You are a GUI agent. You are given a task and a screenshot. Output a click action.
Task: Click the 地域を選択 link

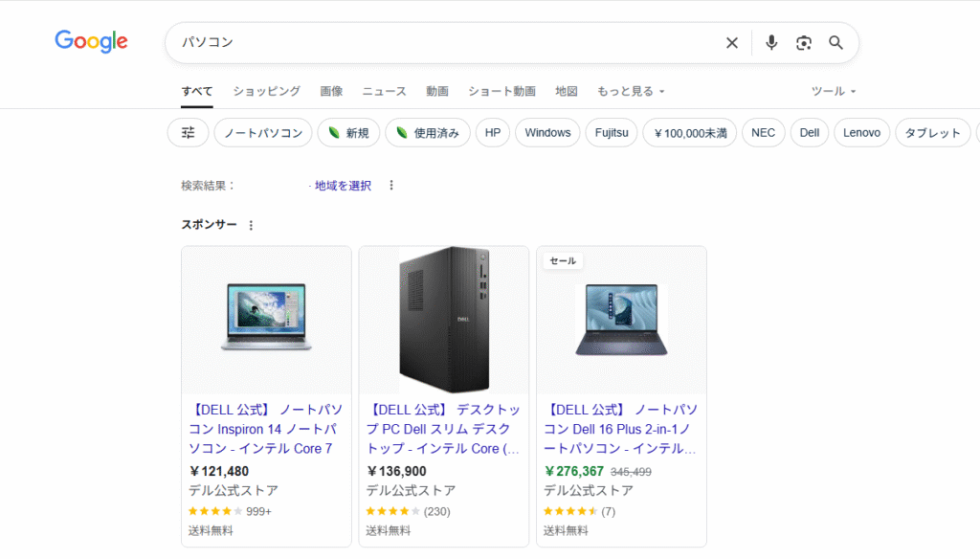click(x=341, y=185)
